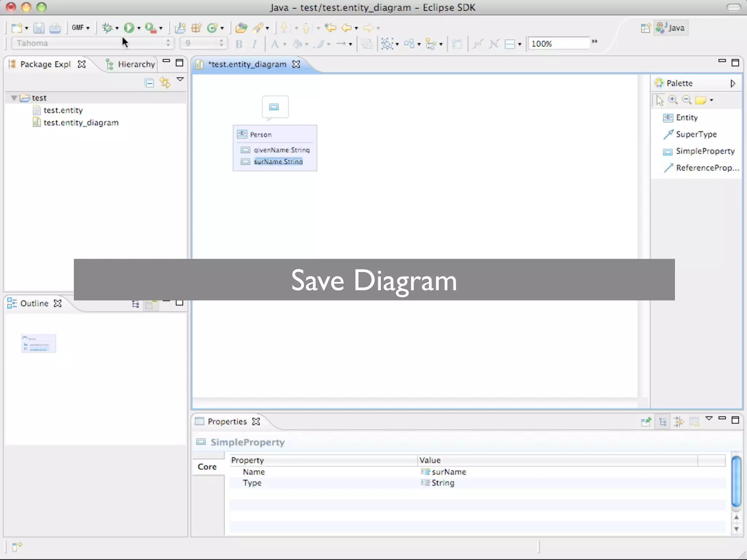Click the Outline diagram thumbnail
This screenshot has height=560, width=747.
click(38, 343)
